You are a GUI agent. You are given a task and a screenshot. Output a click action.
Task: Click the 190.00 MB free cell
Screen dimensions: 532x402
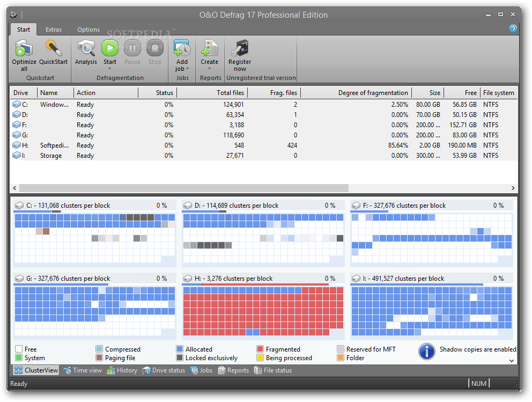pyautogui.click(x=462, y=145)
